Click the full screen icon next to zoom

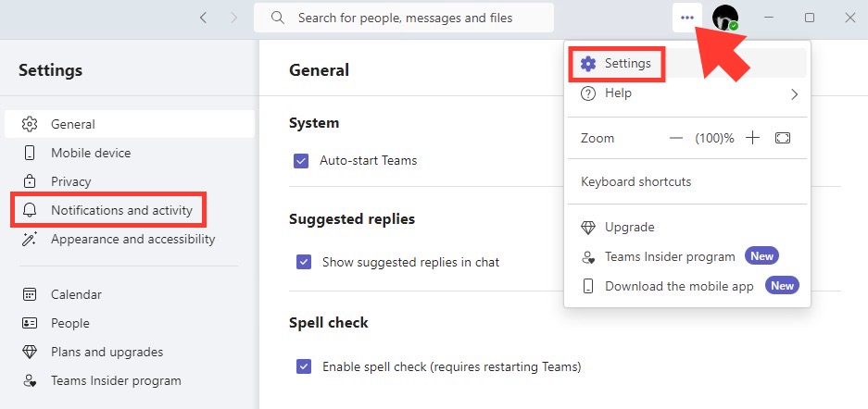[x=783, y=138]
